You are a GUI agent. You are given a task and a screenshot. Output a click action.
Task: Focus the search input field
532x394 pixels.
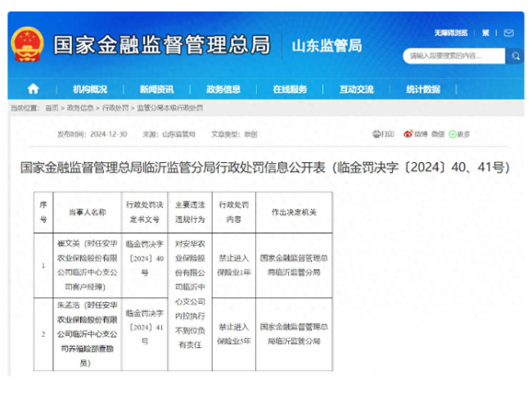[x=454, y=56]
